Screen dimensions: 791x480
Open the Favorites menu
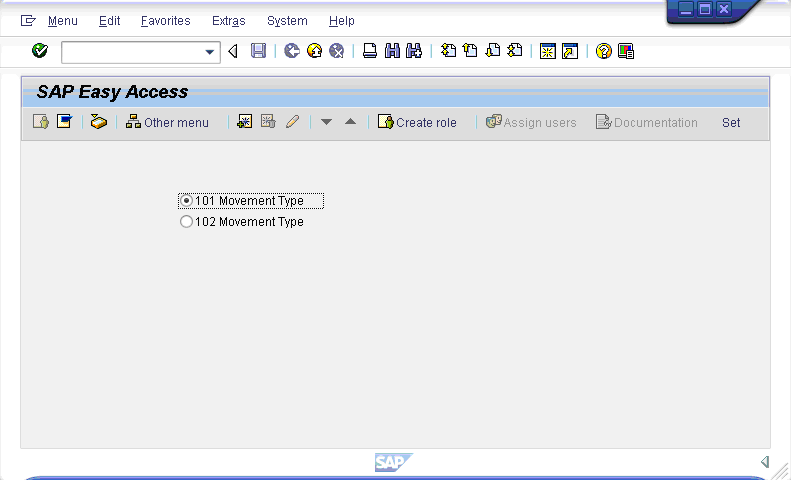165,21
